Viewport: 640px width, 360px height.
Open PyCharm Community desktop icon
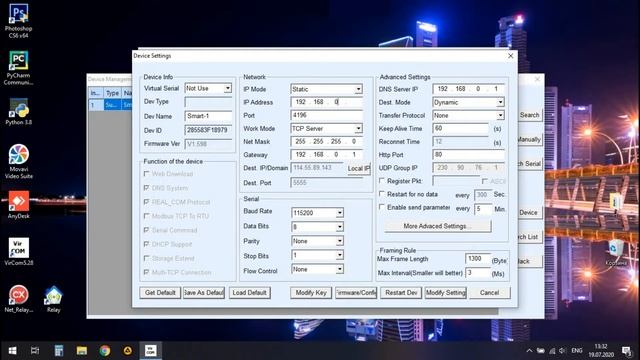(18, 68)
